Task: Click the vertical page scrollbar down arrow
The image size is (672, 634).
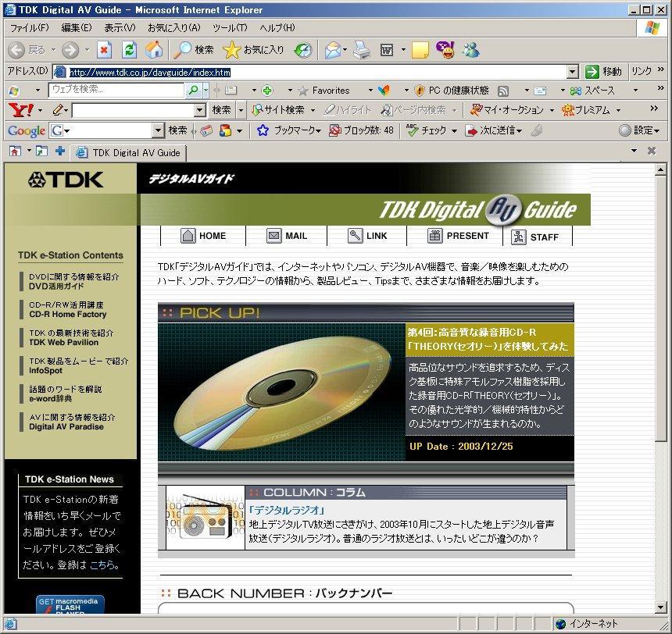Action: click(x=661, y=607)
